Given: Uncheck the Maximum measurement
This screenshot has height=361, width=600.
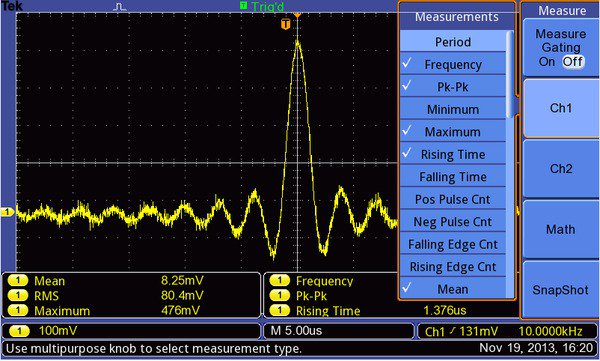Looking at the screenshot, I should 453,131.
